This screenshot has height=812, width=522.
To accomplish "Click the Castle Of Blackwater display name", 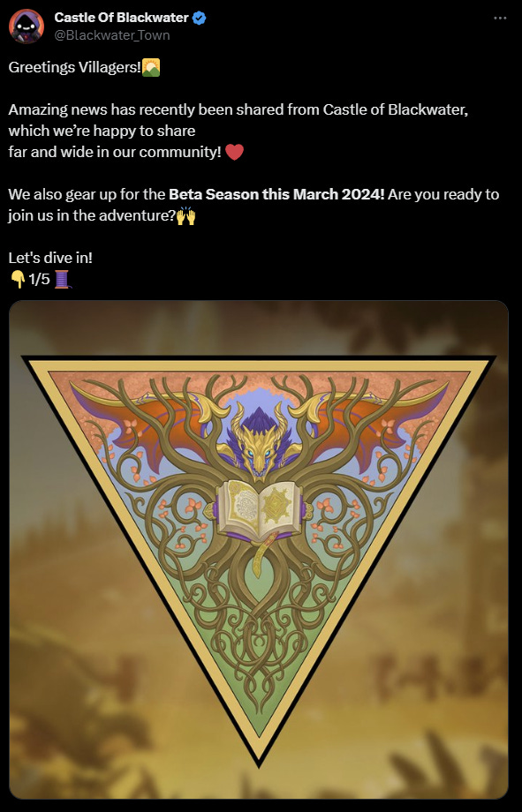I will tap(121, 18).
